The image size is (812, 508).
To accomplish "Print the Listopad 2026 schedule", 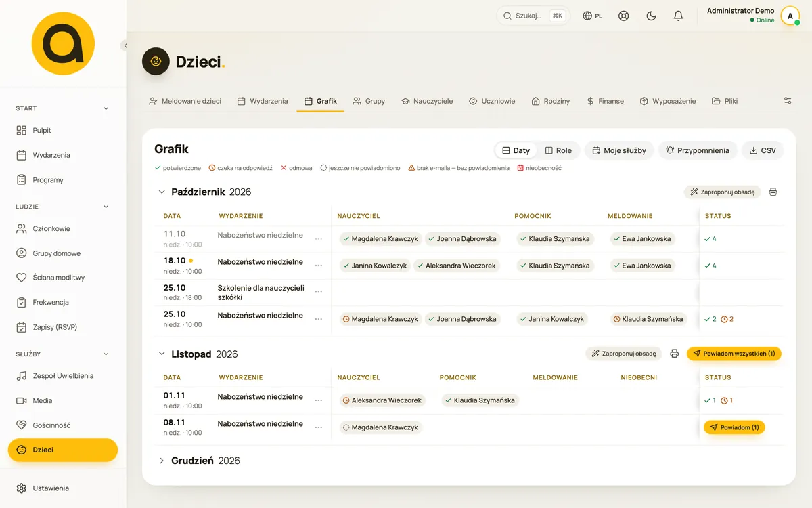I will tap(674, 354).
